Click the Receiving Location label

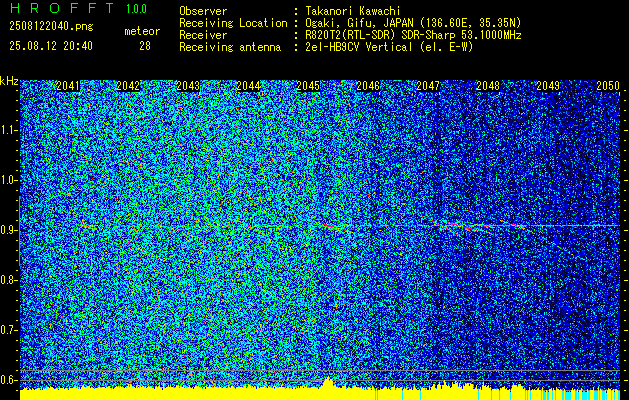pyautogui.click(x=233, y=23)
